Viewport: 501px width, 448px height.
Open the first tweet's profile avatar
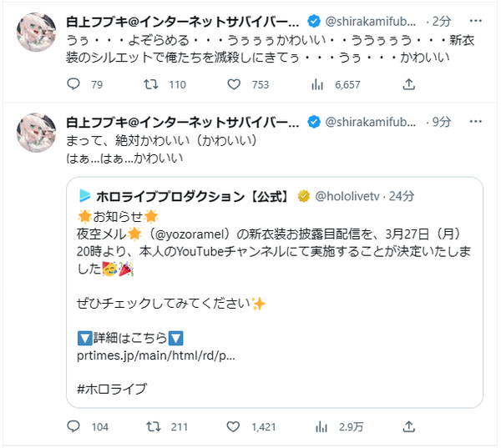[x=37, y=33]
